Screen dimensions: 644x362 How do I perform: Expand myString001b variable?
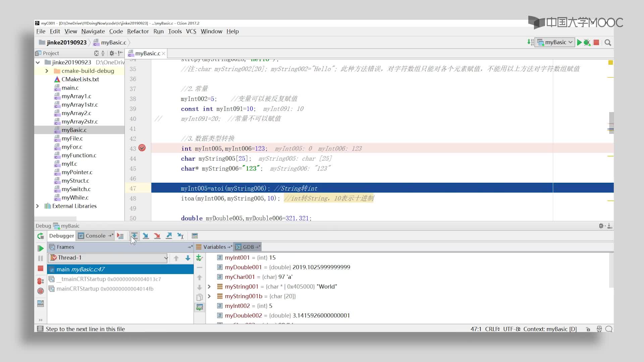(x=209, y=296)
